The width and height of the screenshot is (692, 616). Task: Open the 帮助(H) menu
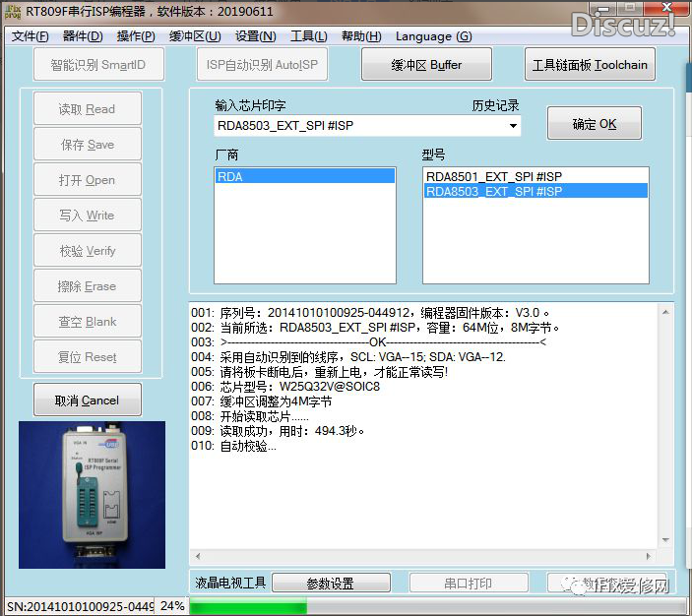tap(361, 36)
